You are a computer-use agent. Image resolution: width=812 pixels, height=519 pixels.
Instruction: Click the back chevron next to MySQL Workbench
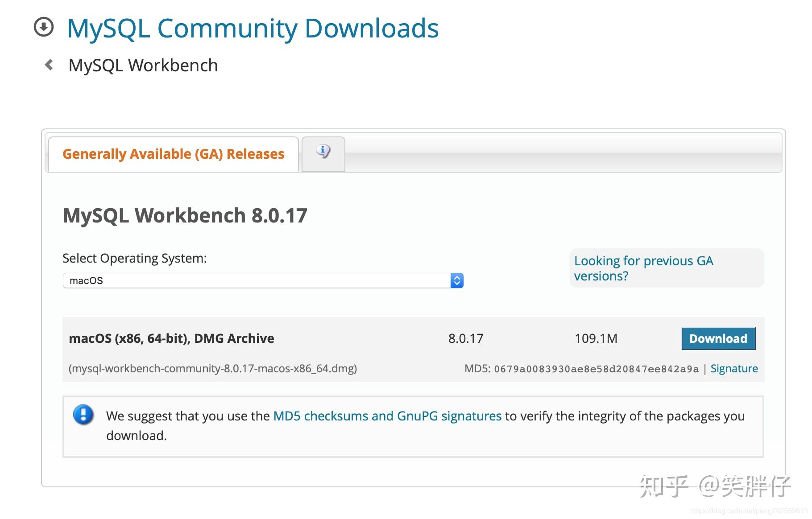[x=49, y=65]
